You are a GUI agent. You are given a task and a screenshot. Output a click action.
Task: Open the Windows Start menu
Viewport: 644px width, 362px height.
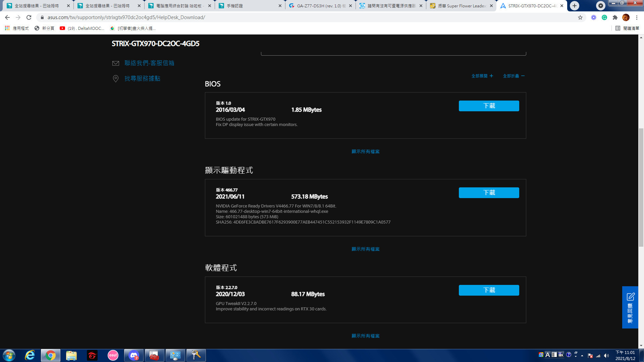tap(9, 355)
